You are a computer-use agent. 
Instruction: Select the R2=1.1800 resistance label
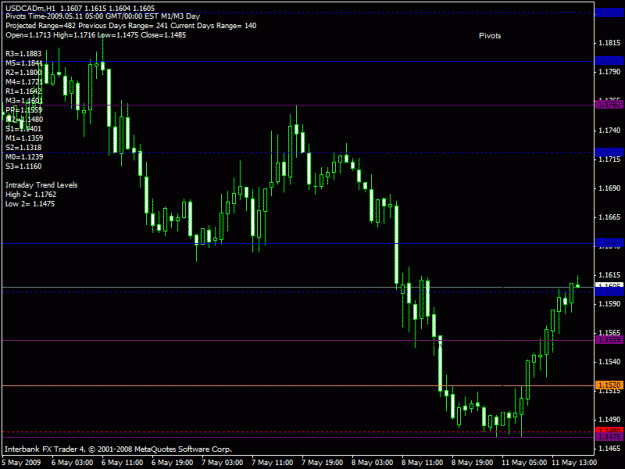[24, 73]
